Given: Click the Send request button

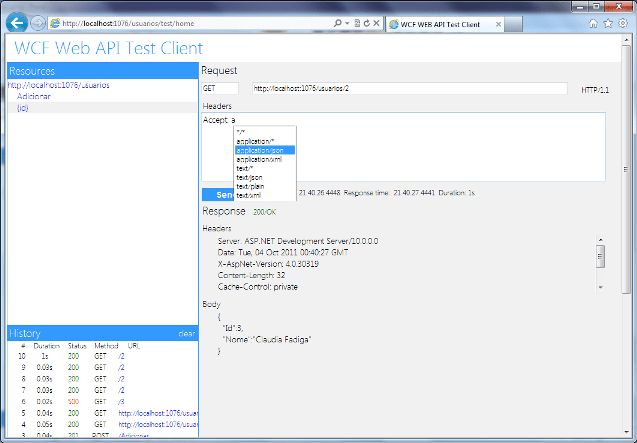Looking at the screenshot, I should pyautogui.click(x=218, y=195).
